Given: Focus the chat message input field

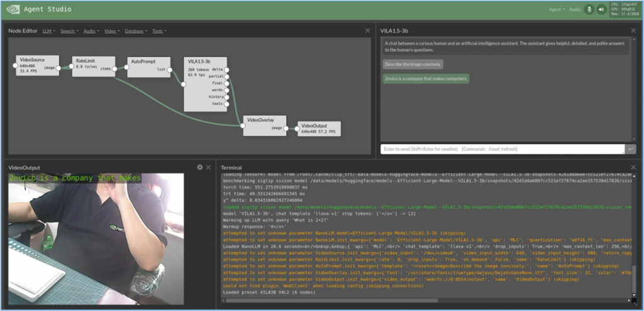Looking at the screenshot, I should [502, 149].
